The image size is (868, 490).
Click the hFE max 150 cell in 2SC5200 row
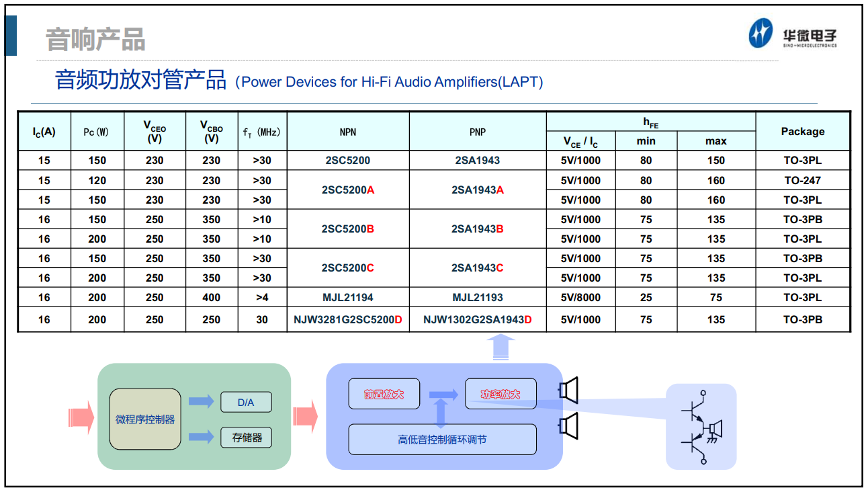pyautogui.click(x=716, y=161)
